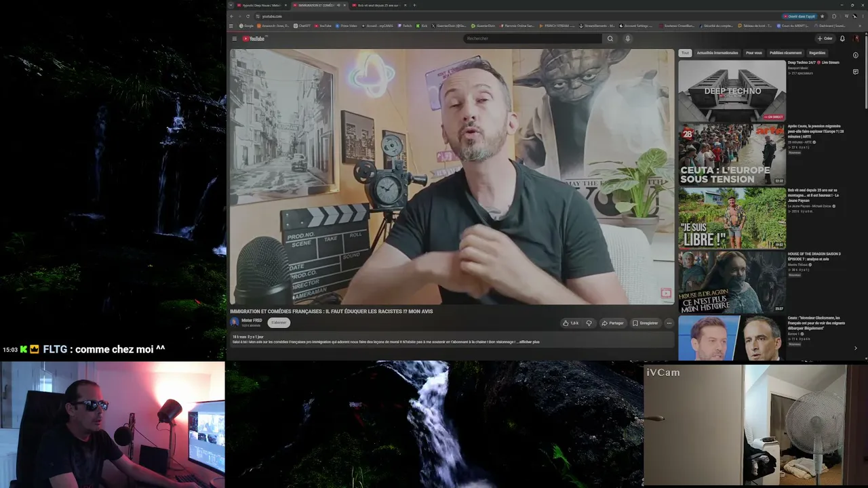
Task: Go to the YouTube home logo
Action: pos(254,39)
